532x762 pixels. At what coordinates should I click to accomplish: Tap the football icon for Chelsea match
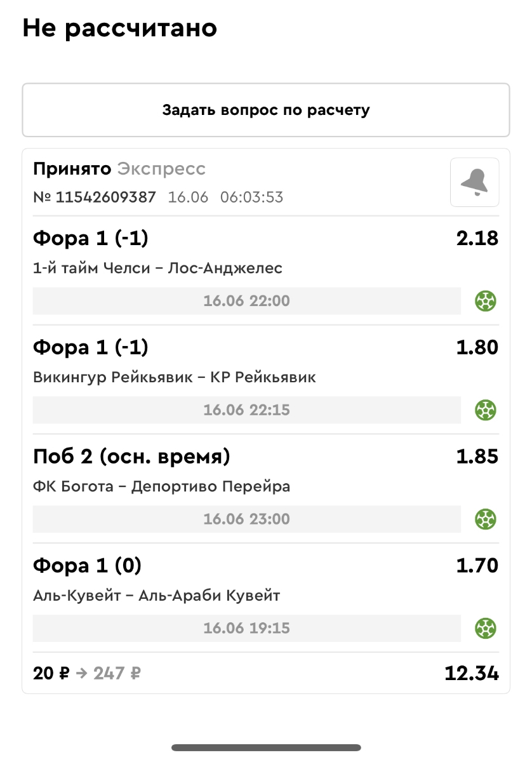(x=486, y=301)
